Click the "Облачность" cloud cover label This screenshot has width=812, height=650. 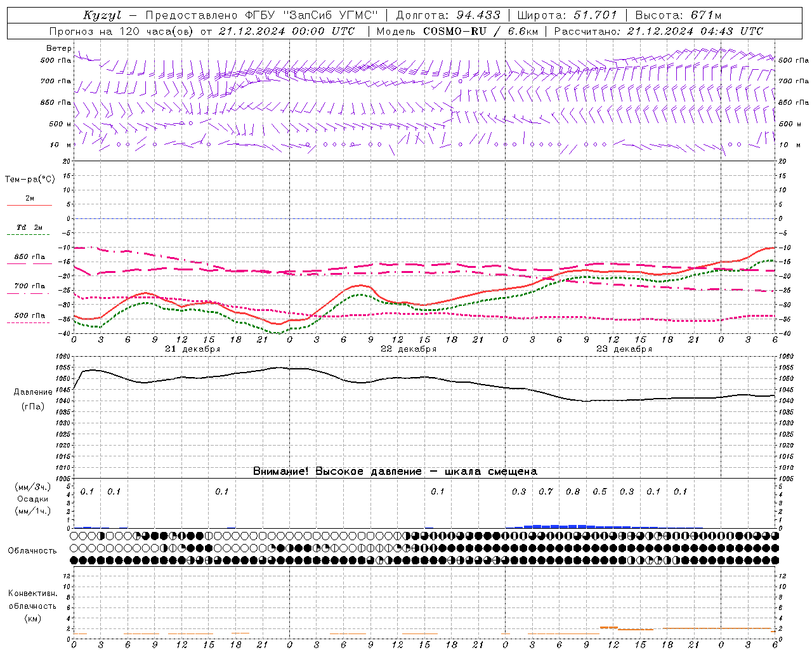(32, 551)
